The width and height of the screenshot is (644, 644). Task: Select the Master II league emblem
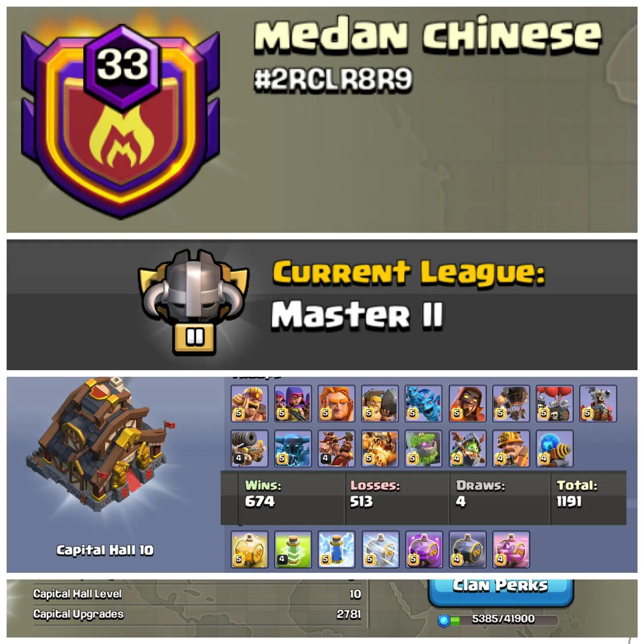coord(194,303)
